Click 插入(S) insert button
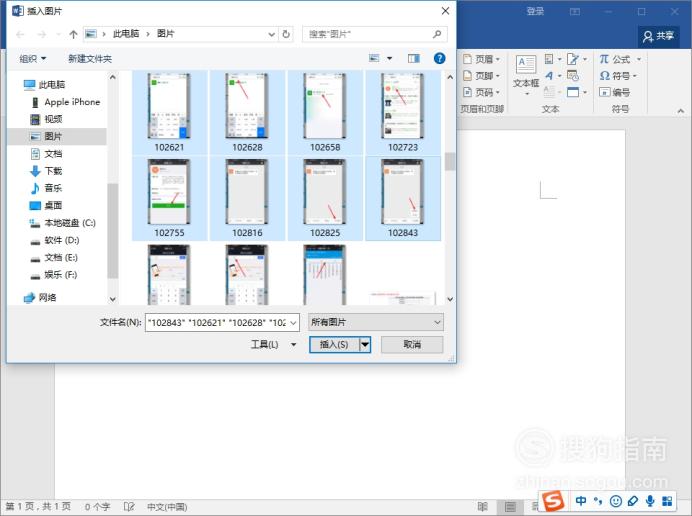The height and width of the screenshot is (516, 692). [x=334, y=345]
